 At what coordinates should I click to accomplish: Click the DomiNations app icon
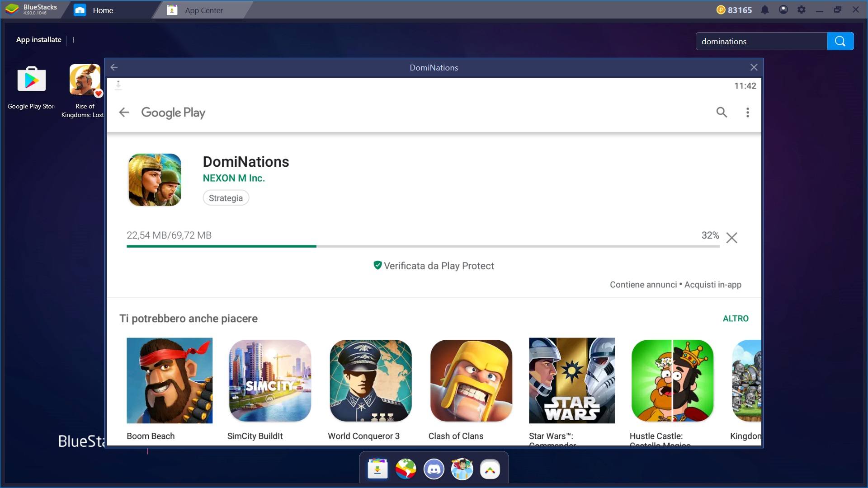[x=155, y=179]
